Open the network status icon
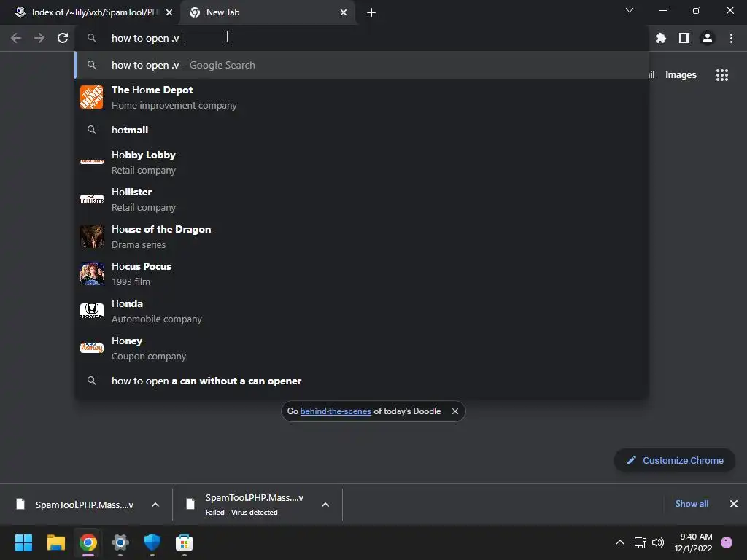Image resolution: width=747 pixels, height=560 pixels. tap(640, 542)
